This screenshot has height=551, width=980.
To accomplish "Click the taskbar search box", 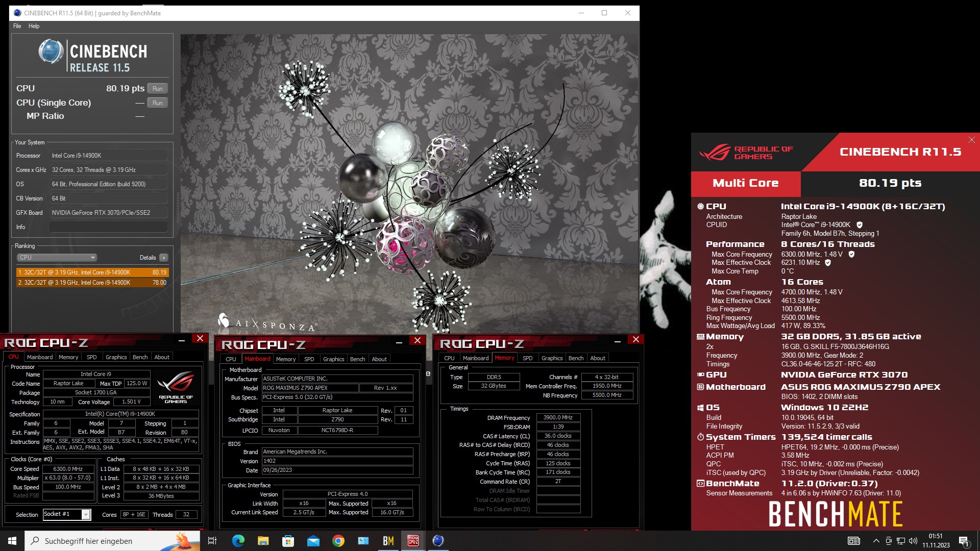I will [x=112, y=541].
